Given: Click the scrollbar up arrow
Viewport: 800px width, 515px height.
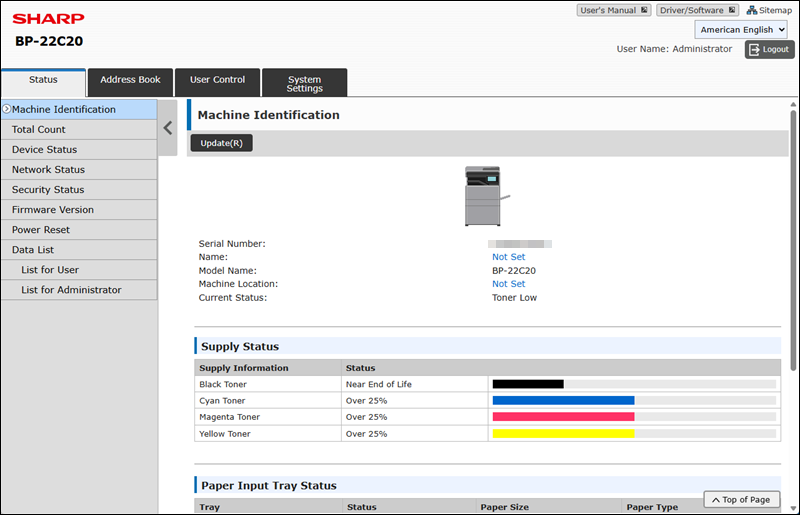Looking at the screenshot, I should 793,104.
